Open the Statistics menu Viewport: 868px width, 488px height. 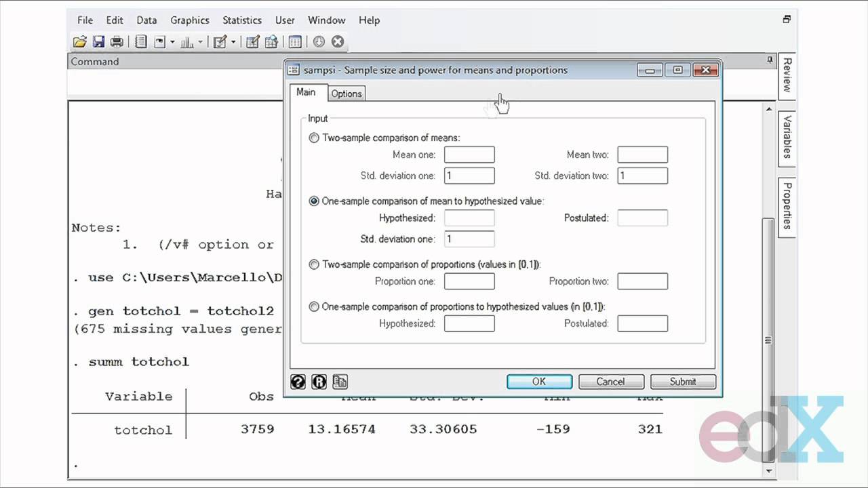click(x=242, y=20)
